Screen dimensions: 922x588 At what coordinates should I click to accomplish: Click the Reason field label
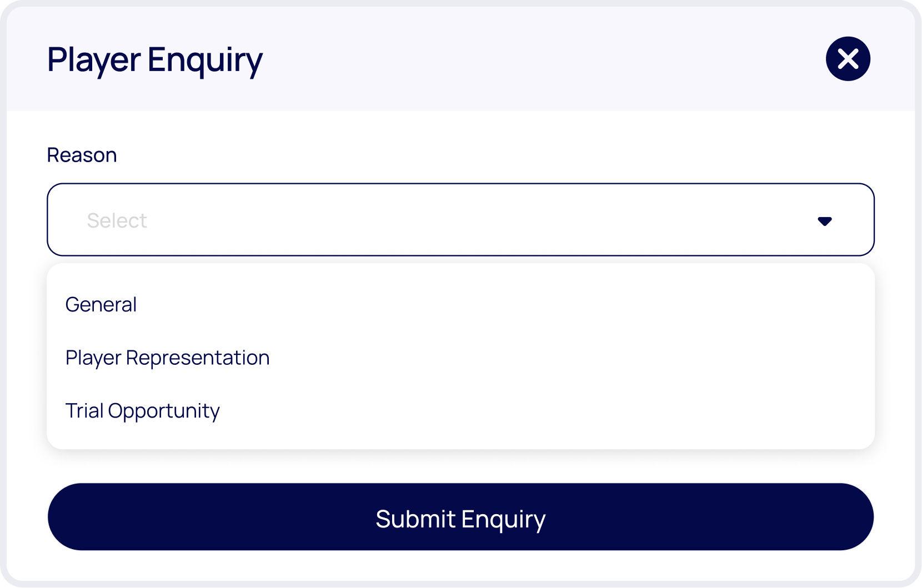[x=82, y=155]
